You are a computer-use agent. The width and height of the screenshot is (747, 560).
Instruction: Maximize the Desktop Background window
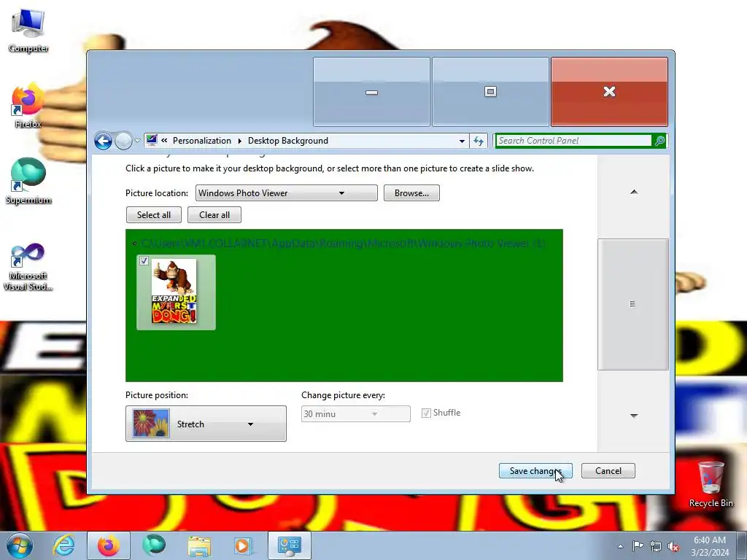pos(490,92)
